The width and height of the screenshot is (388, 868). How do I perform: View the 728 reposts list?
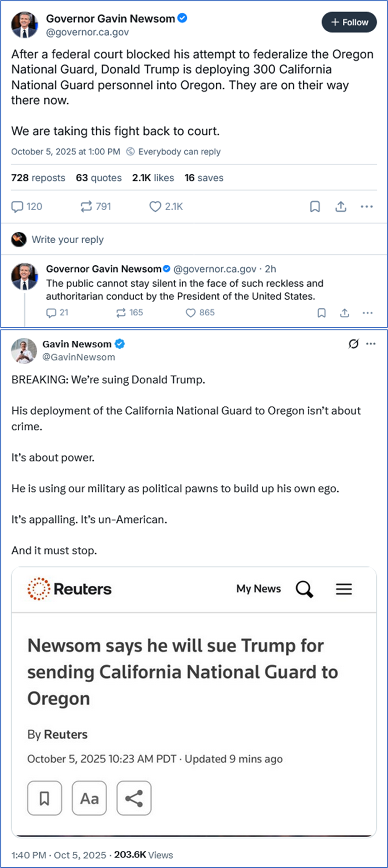38,178
